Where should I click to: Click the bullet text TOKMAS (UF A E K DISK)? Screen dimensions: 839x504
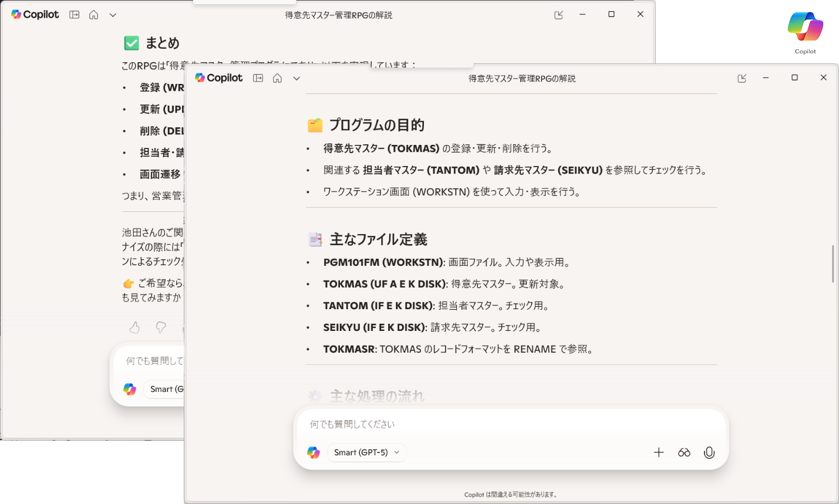tap(384, 284)
